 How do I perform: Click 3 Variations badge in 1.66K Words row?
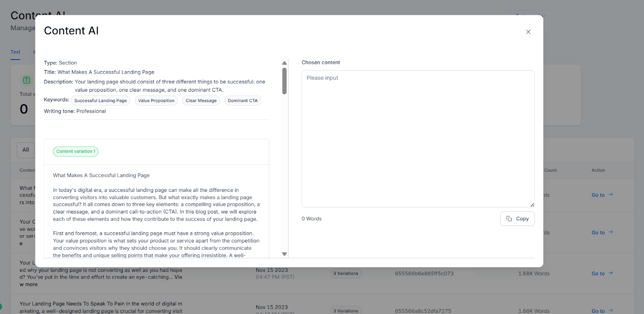tap(346, 311)
